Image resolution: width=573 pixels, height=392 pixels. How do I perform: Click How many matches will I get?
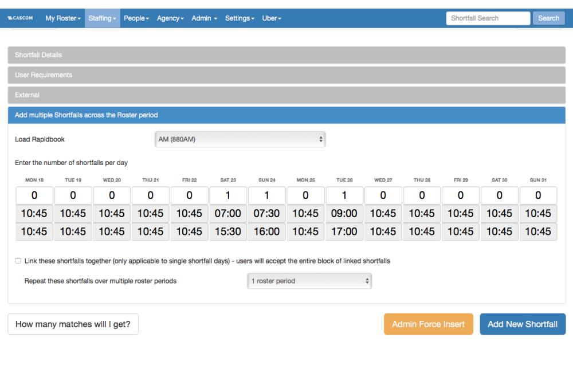73,324
